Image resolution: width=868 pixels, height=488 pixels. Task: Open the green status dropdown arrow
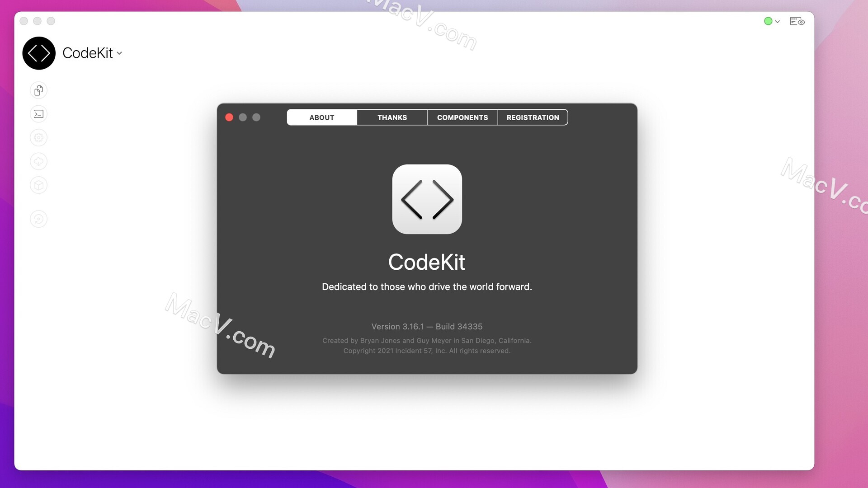coord(776,21)
